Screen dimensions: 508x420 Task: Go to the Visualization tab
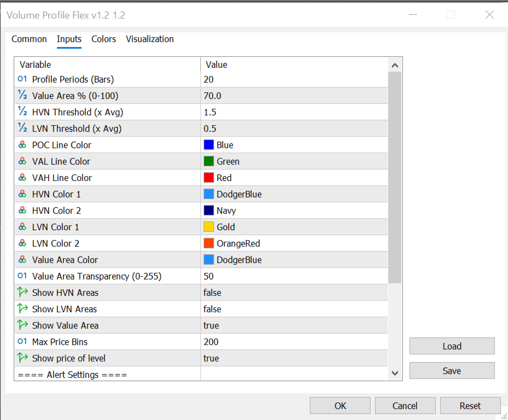149,39
